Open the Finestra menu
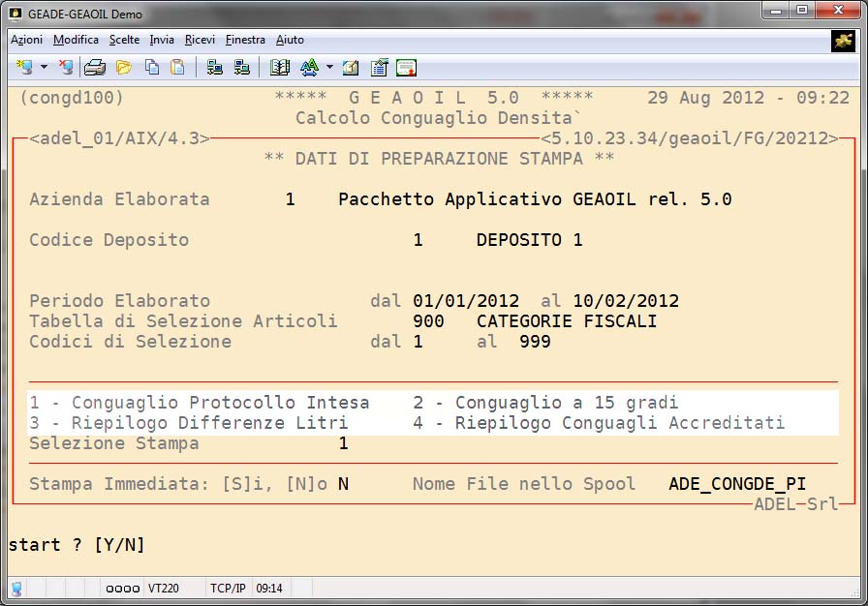 [x=245, y=40]
